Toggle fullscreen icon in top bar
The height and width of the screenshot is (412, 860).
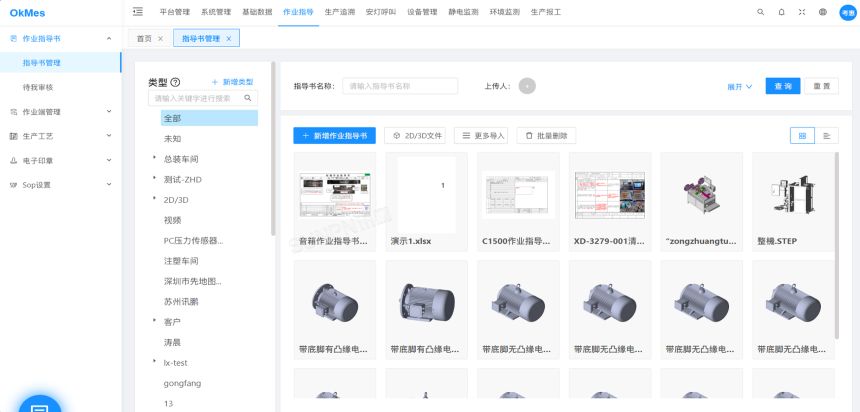pyautogui.click(x=802, y=12)
